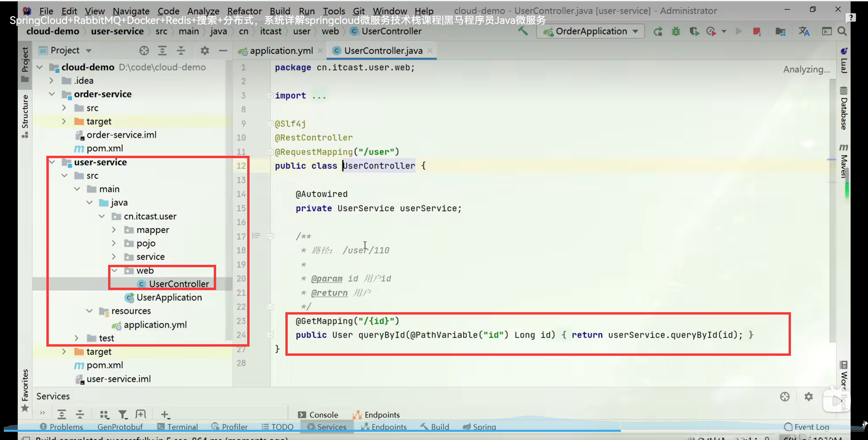
Task: Open the Refactor menu
Action: point(244,11)
